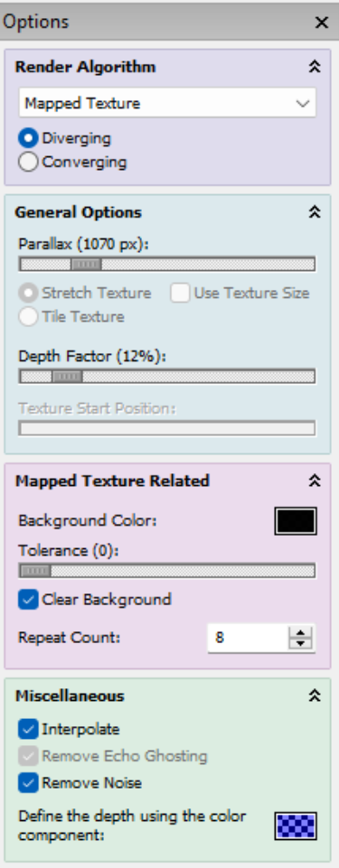The height and width of the screenshot is (868, 339).
Task: Select the Diverging radio option
Action: (x=28, y=138)
